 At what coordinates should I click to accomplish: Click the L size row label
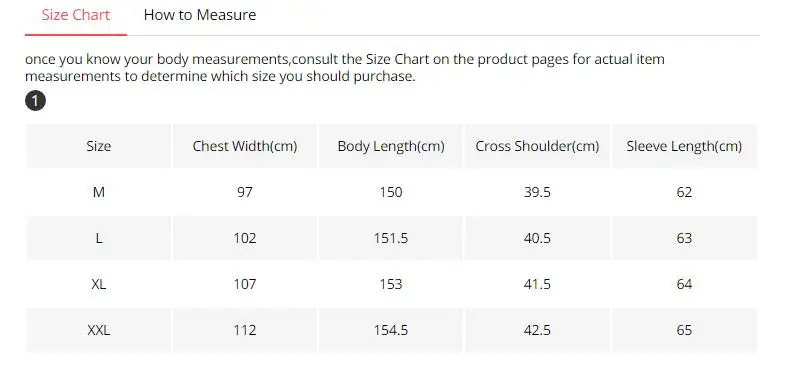99,238
